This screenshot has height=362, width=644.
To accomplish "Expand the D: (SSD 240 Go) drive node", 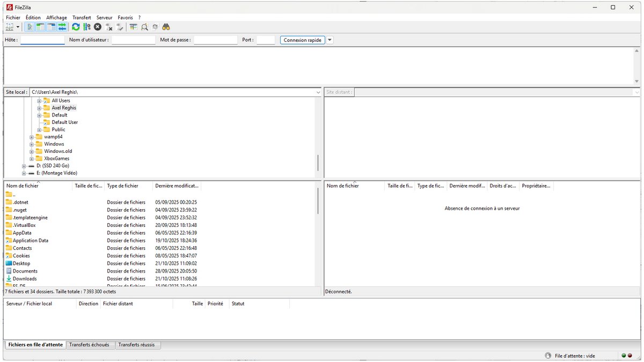I will 24,166.
